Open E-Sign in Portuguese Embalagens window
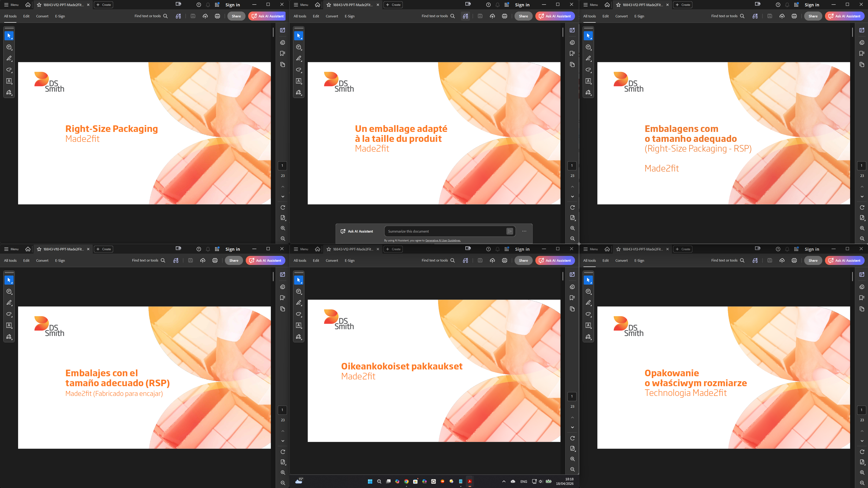The height and width of the screenshot is (488, 868). [x=639, y=16]
